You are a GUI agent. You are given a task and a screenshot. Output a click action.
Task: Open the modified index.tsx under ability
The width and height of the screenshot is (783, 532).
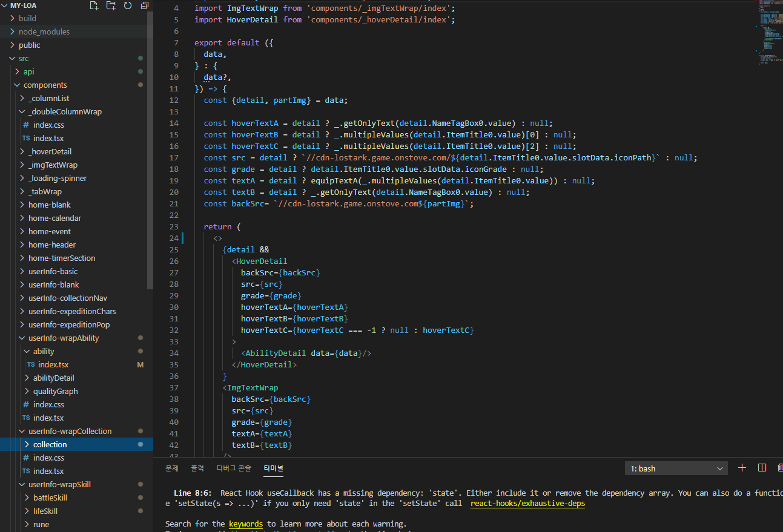click(75, 364)
